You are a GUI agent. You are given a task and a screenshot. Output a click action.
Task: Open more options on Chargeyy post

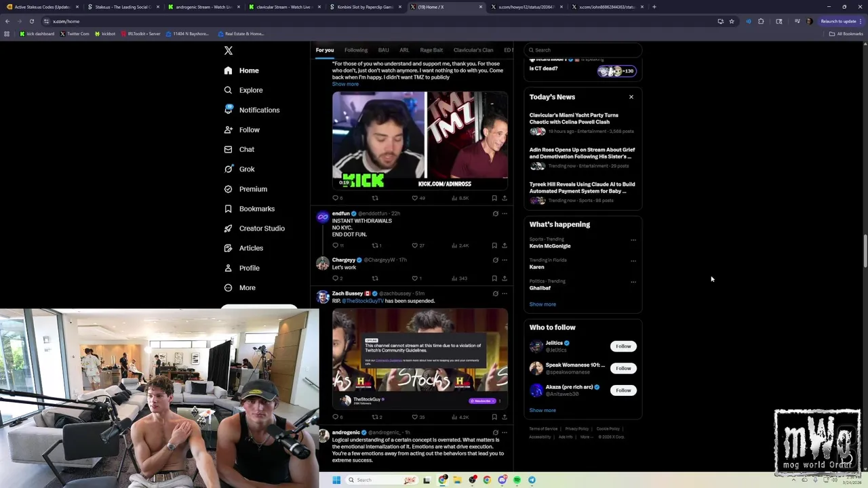[x=505, y=260]
